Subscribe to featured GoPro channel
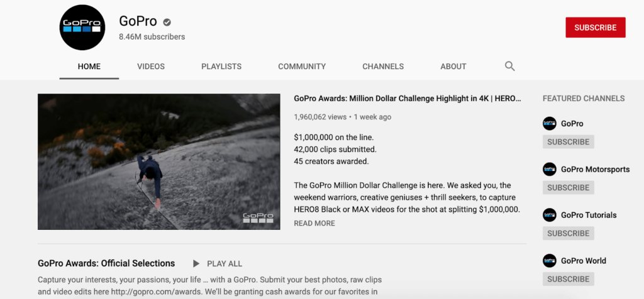This screenshot has height=299, width=644. point(568,142)
